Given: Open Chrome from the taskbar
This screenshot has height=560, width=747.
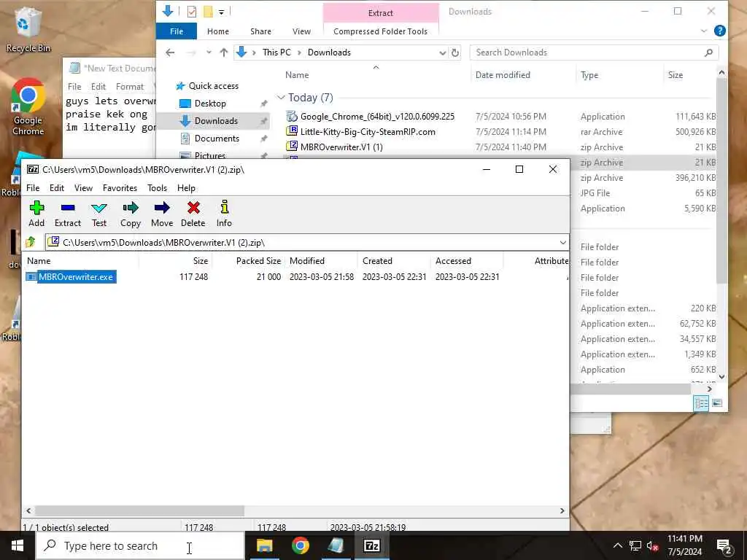Looking at the screenshot, I should [x=300, y=545].
